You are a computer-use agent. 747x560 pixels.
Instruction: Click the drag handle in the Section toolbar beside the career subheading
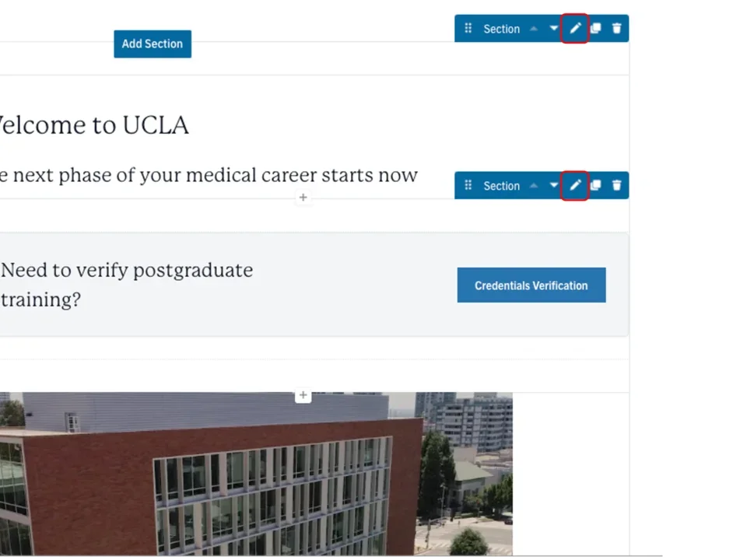tap(468, 186)
